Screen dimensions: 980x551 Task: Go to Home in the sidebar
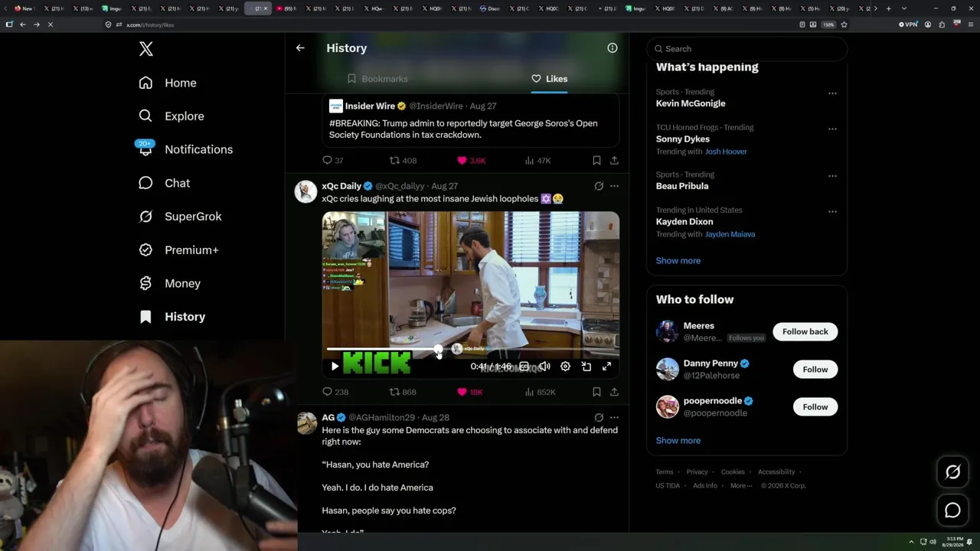point(168,83)
